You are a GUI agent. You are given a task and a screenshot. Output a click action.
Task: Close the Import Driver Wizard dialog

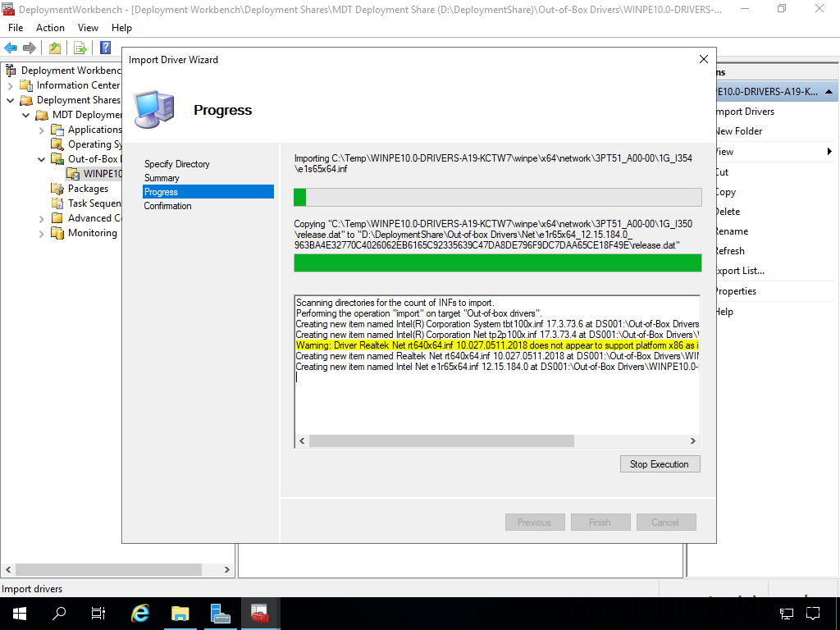pyautogui.click(x=704, y=59)
